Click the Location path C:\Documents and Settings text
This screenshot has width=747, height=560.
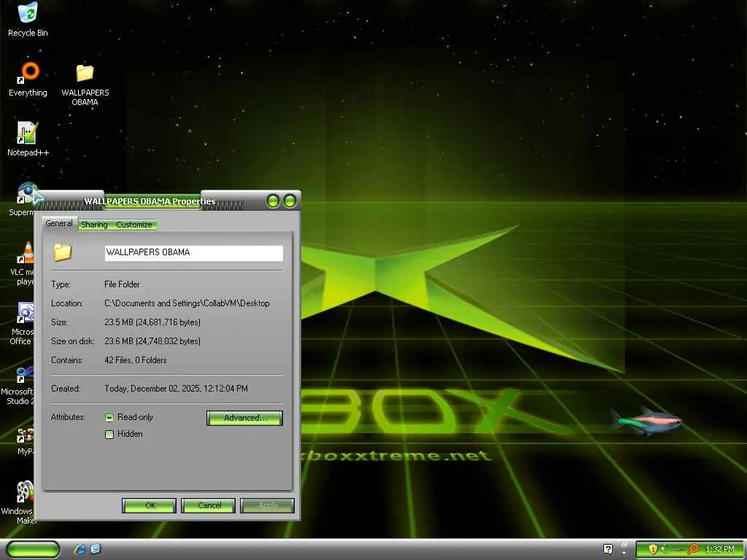click(x=187, y=303)
